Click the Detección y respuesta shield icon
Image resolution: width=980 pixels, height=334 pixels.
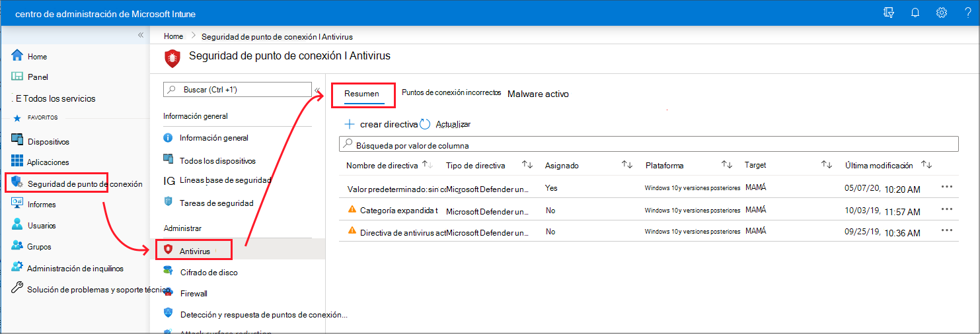click(168, 313)
